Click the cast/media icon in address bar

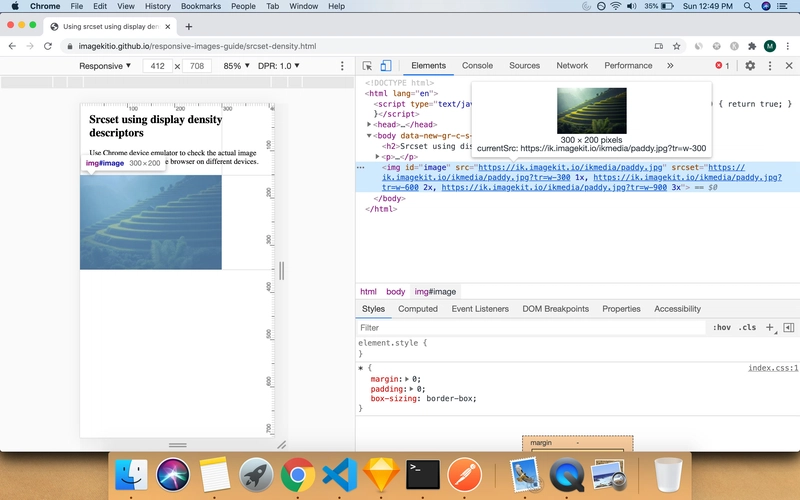point(659,46)
